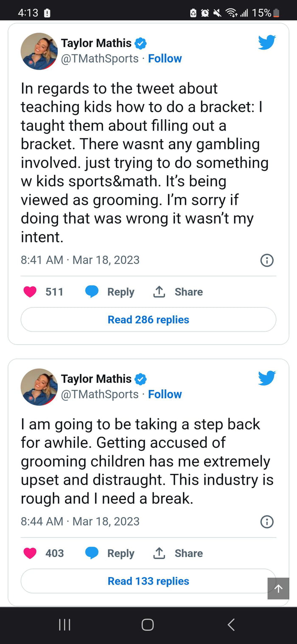Click the Twitter bird logo on second tweet
Screen dimensions: 297x644
point(266,377)
